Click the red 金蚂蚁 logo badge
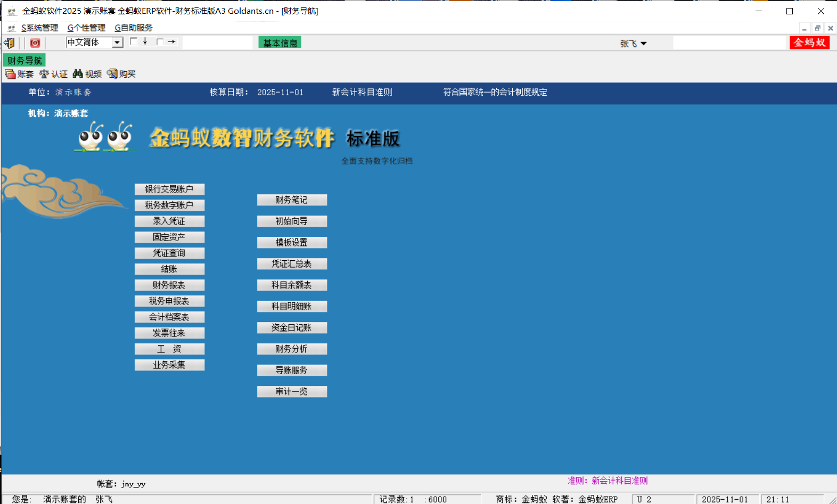This screenshot has height=504, width=837. [809, 43]
